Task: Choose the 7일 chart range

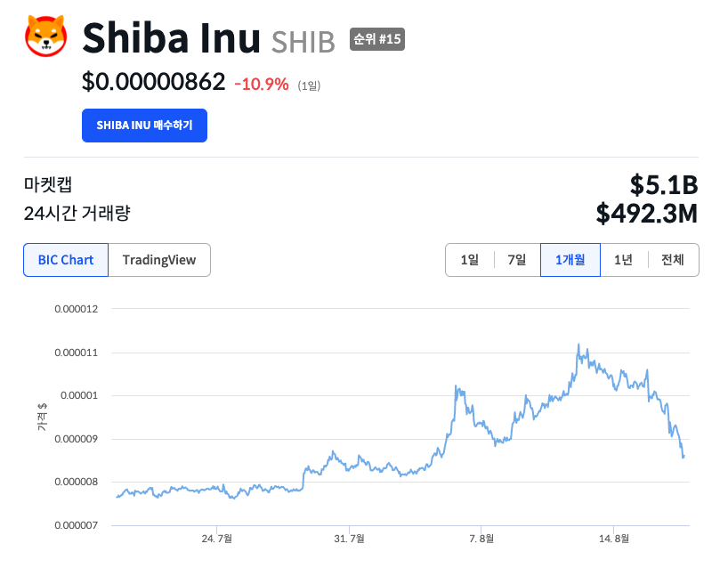Action: (516, 260)
